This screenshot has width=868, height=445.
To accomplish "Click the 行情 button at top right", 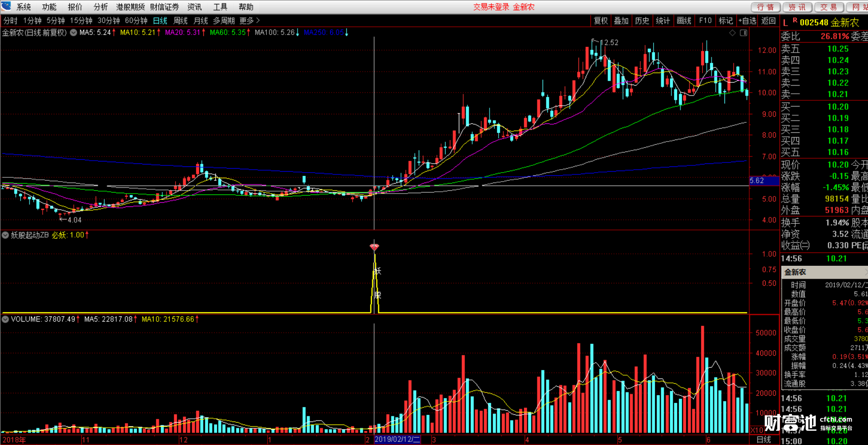I will [766, 7].
